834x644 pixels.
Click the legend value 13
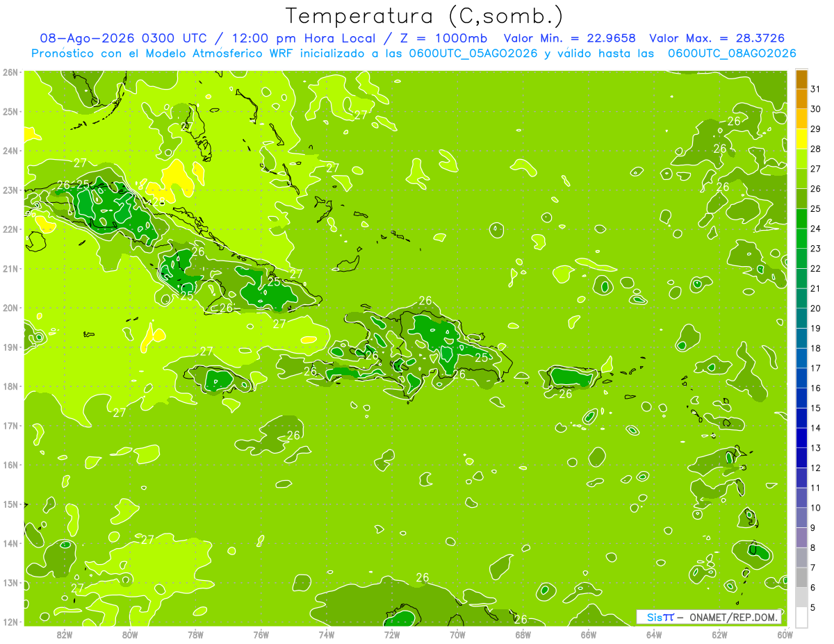[x=816, y=448]
